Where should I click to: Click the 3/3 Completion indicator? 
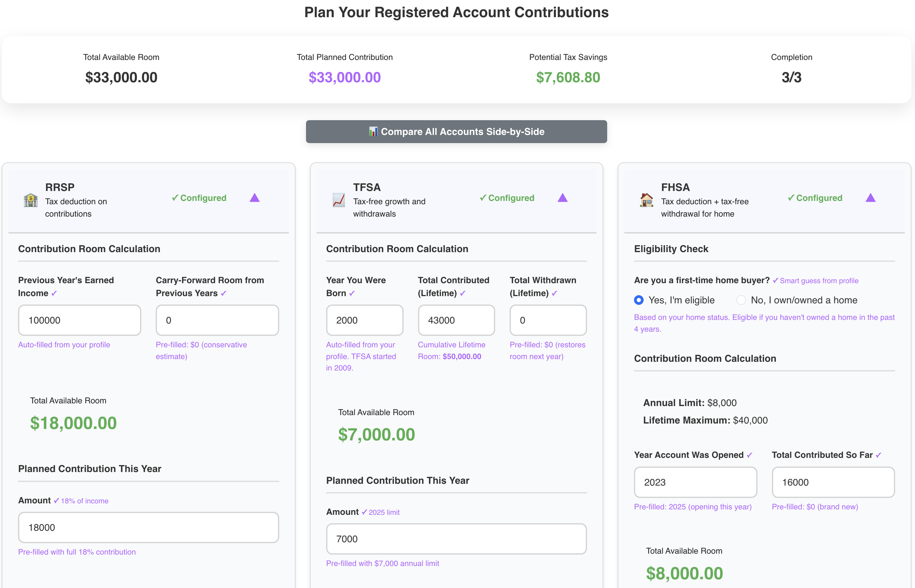[791, 77]
